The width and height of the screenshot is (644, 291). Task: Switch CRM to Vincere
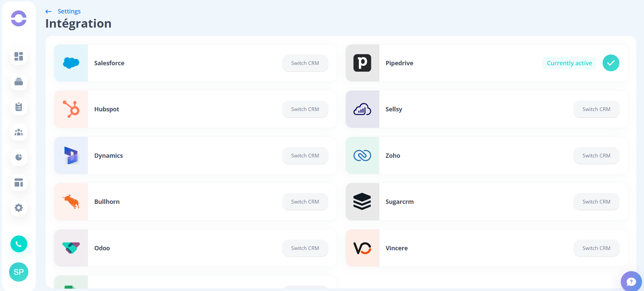point(597,248)
